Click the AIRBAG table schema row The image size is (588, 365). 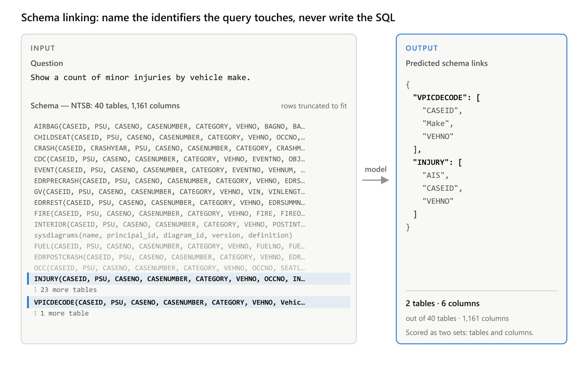tap(170, 126)
